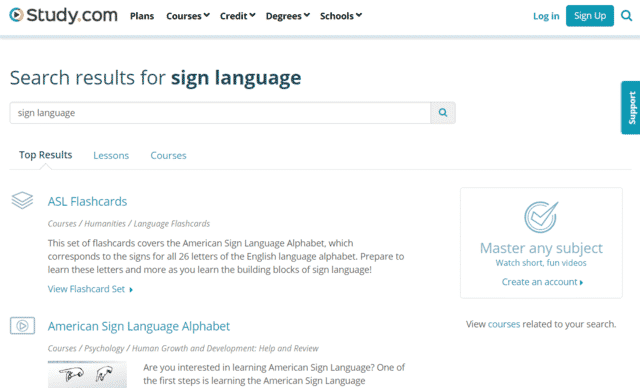Open American Sign Language Alphabet result title
This screenshot has height=388, width=640.
click(139, 326)
